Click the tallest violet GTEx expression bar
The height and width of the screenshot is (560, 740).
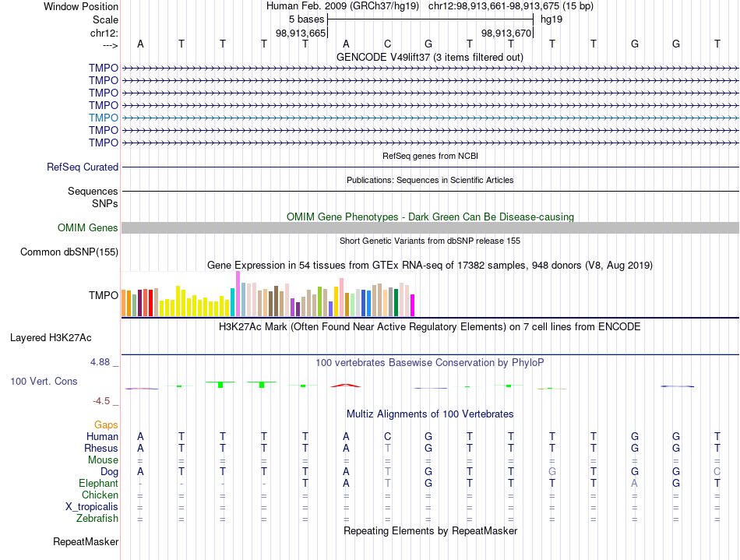coord(238,294)
